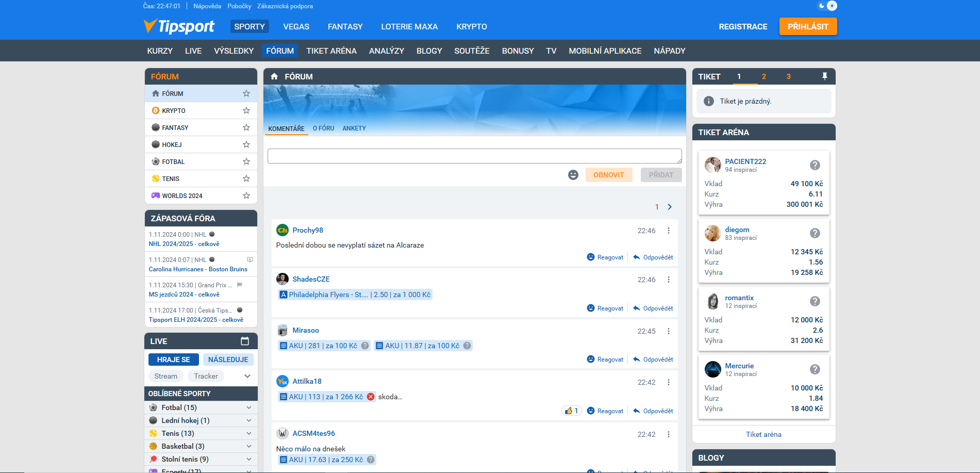Viewport: 980px width, 473px height.
Task: Expand Basketbal (3) sport list
Action: click(249, 446)
